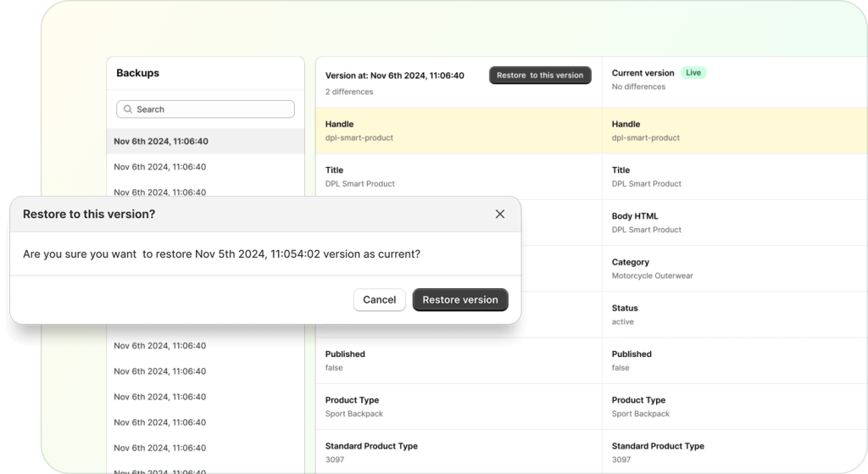Focus the Backups Search input field
The width and height of the screenshot is (868, 474).
coord(212,109)
